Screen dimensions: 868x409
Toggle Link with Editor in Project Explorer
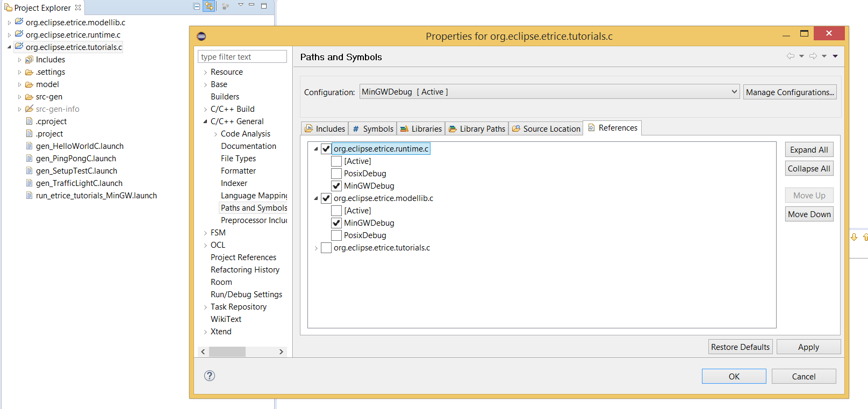pos(209,6)
